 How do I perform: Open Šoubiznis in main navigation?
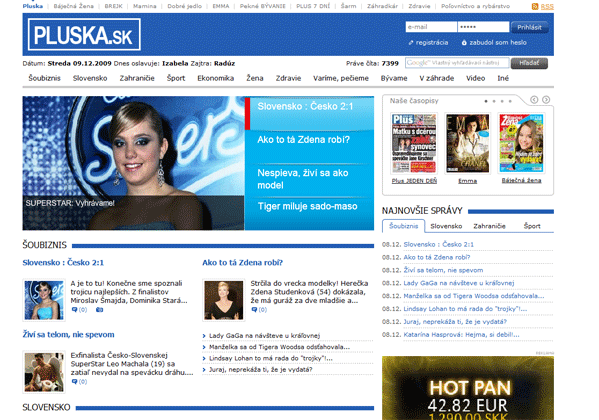(x=44, y=78)
